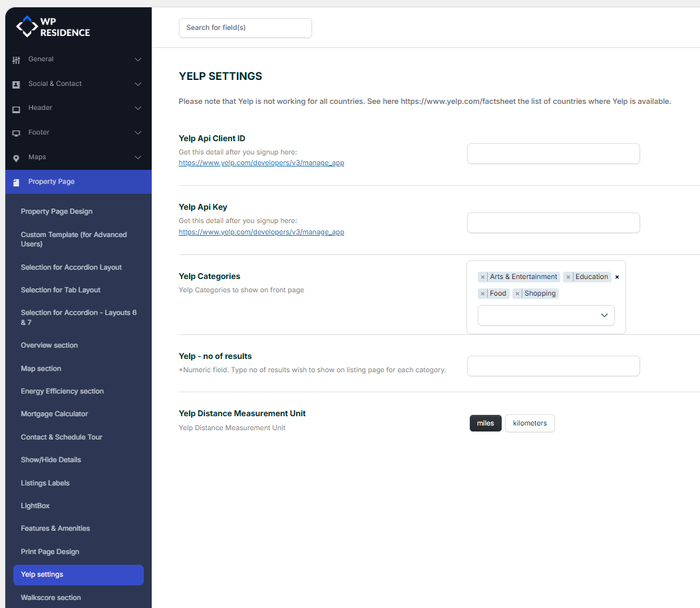Open Walkscore section settings

click(x=51, y=598)
